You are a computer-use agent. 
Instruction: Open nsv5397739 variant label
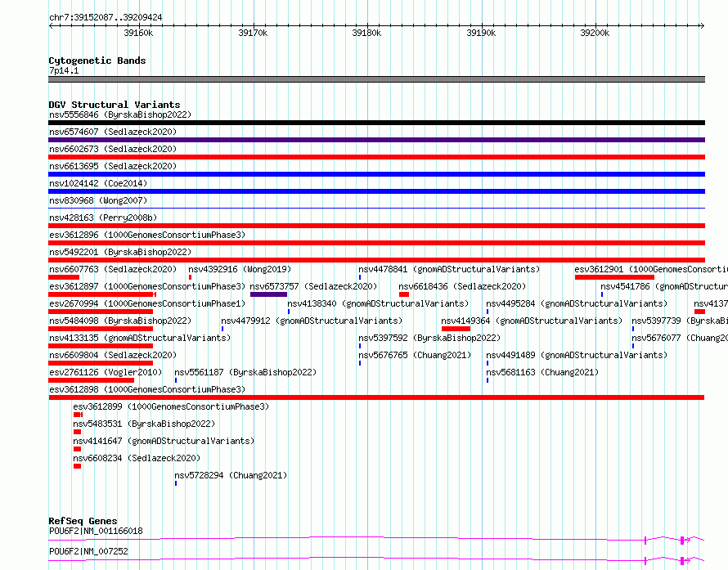click(x=679, y=321)
